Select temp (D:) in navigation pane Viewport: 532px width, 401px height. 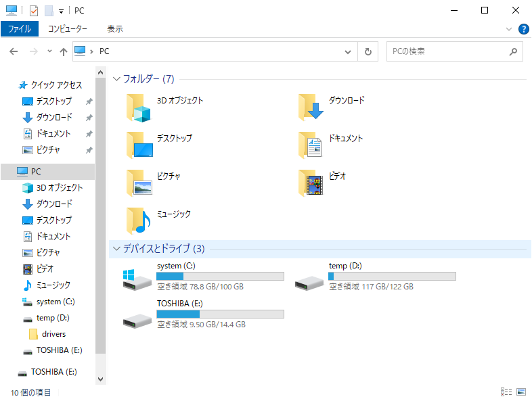click(46, 318)
